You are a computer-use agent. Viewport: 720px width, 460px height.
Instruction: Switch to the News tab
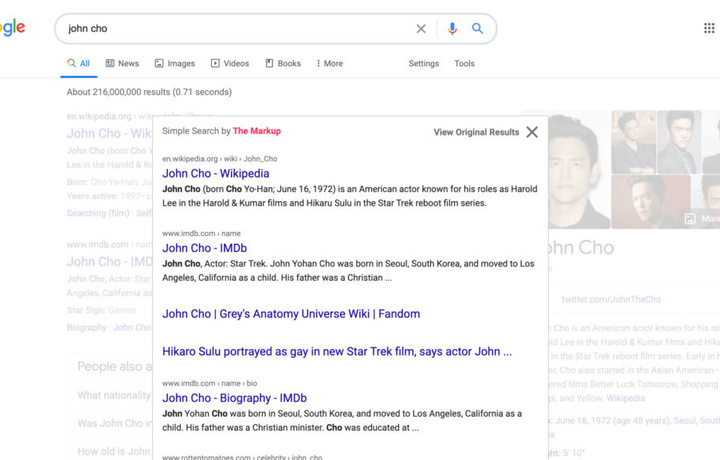(122, 63)
